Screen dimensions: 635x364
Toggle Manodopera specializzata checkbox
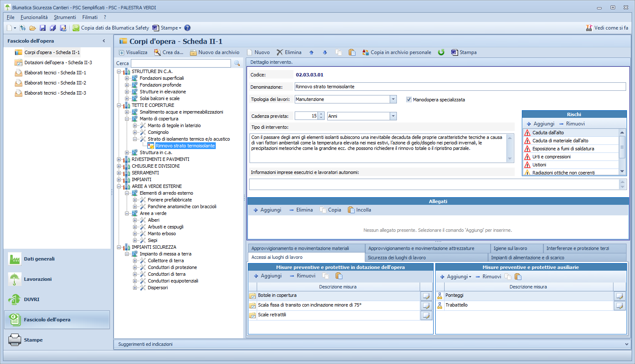409,100
